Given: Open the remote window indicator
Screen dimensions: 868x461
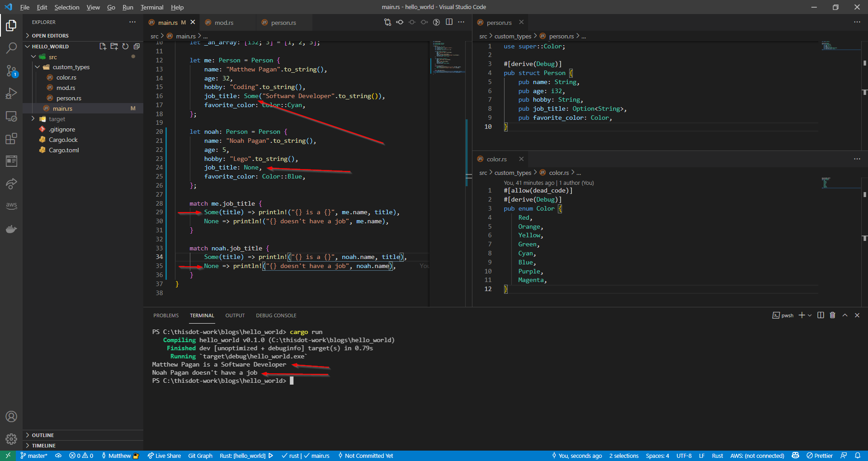Looking at the screenshot, I should tap(8, 456).
